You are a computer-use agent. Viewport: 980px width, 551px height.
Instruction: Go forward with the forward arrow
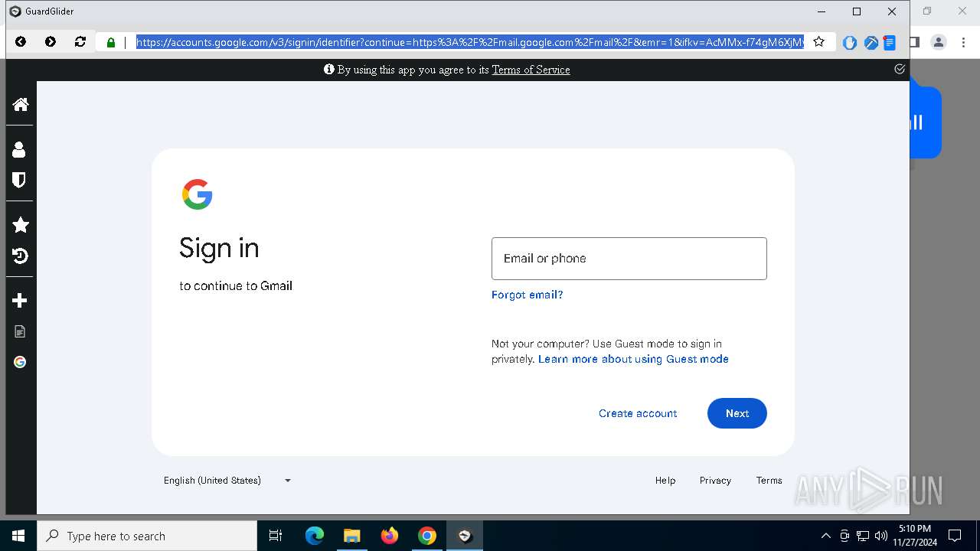click(51, 42)
